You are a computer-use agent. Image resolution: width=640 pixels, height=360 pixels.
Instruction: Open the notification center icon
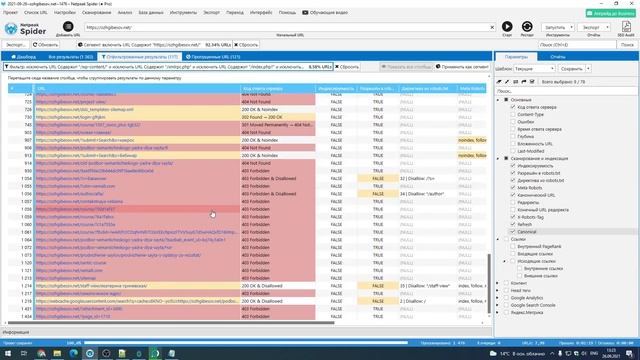(x=629, y=353)
